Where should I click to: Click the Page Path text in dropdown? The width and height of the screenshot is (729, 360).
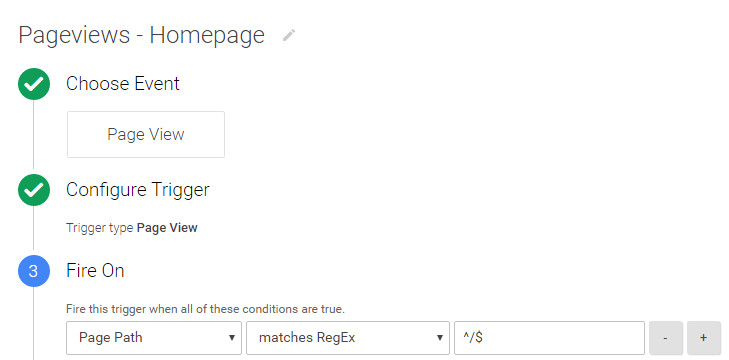(x=111, y=337)
